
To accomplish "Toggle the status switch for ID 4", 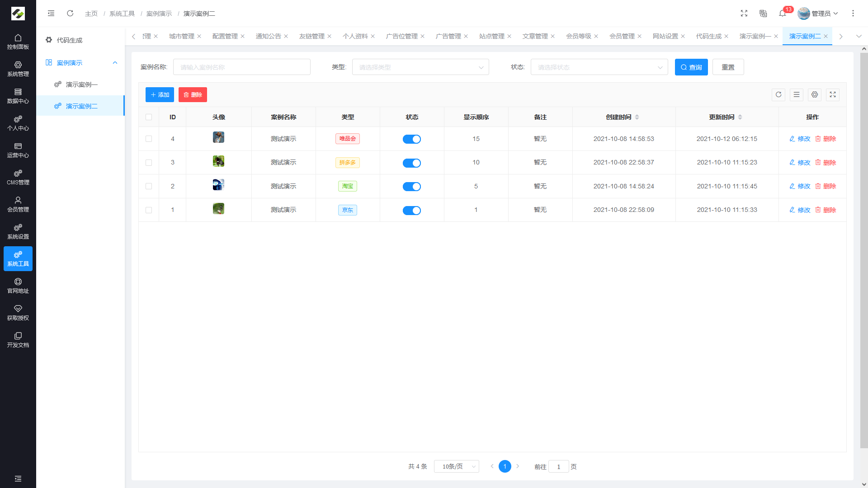I will tap(412, 139).
